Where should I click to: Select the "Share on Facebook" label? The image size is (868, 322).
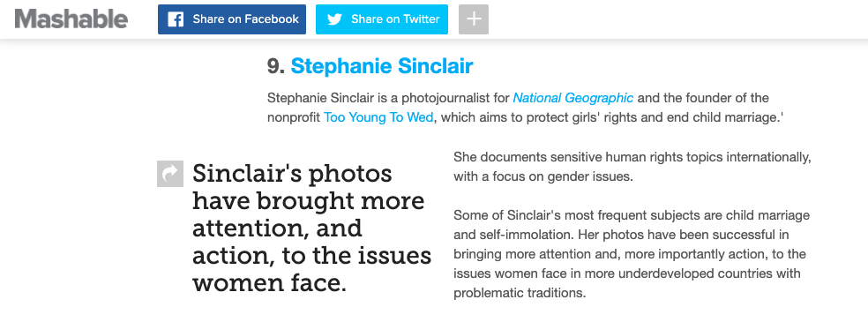point(246,19)
